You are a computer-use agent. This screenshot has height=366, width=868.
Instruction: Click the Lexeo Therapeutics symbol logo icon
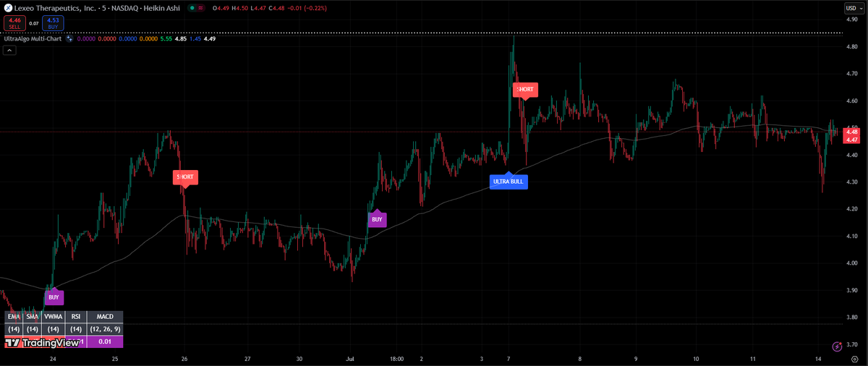8,8
